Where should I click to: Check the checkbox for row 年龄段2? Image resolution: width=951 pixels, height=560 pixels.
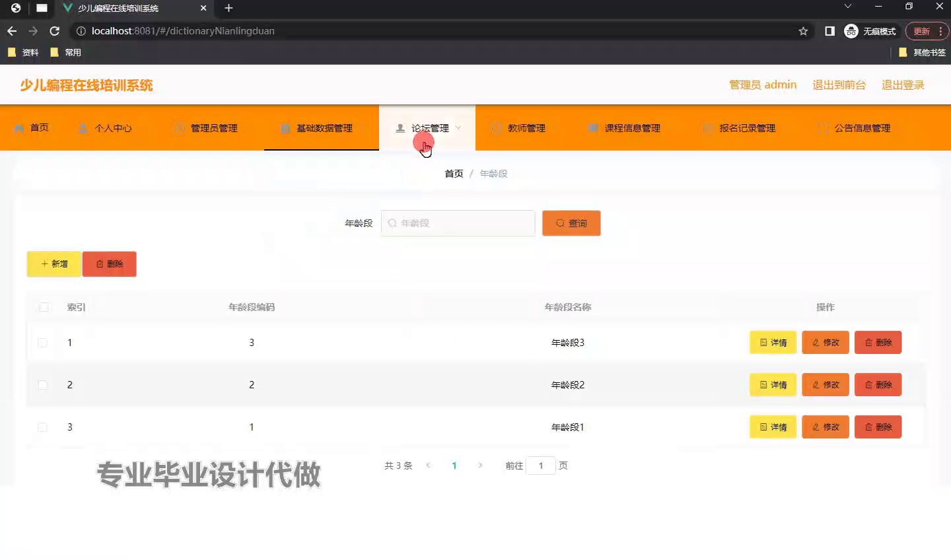tap(43, 385)
